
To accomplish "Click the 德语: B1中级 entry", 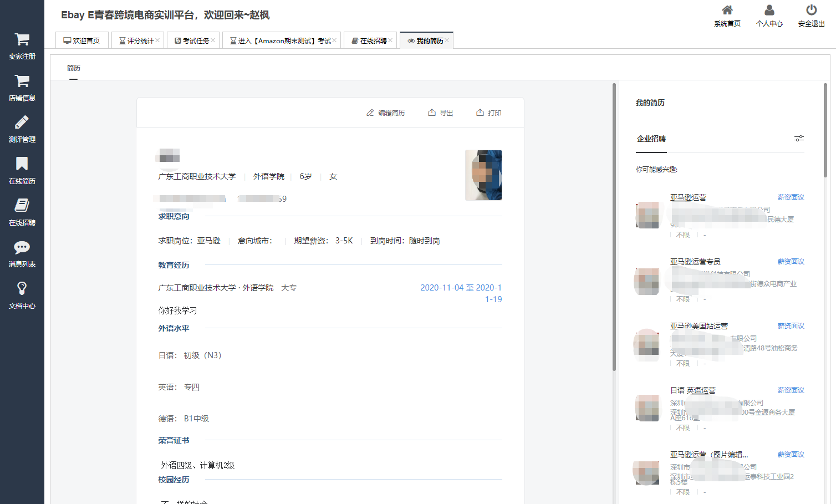I will tap(183, 419).
